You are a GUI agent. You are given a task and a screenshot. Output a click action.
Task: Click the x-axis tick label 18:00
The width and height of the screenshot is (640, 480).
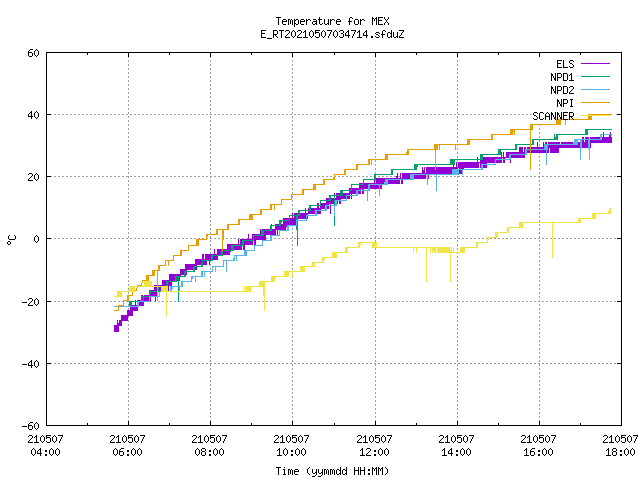pos(620,452)
